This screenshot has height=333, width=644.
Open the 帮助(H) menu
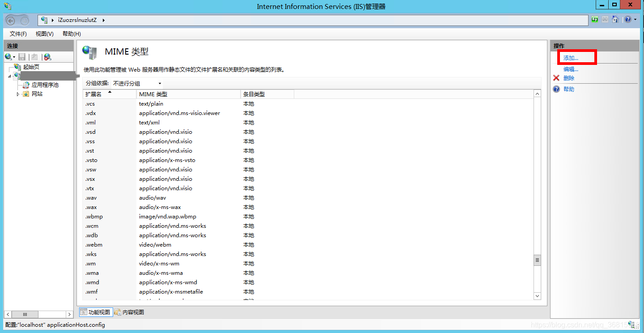tap(72, 34)
